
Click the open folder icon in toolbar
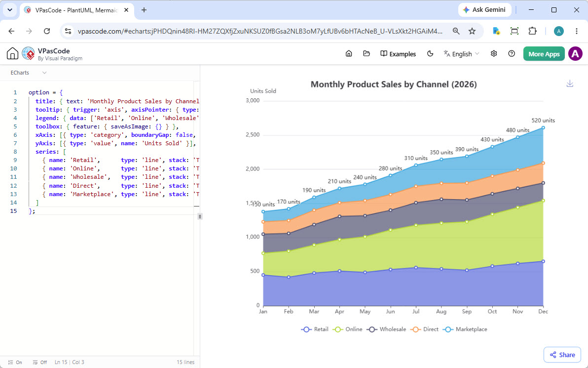pos(367,54)
